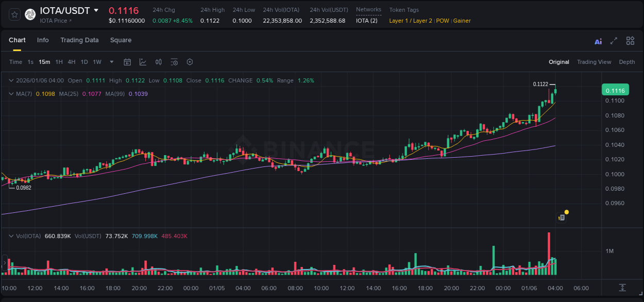The height and width of the screenshot is (302, 644).
Task: Open the IOTA/USDT pair dropdown
Action: [x=96, y=10]
